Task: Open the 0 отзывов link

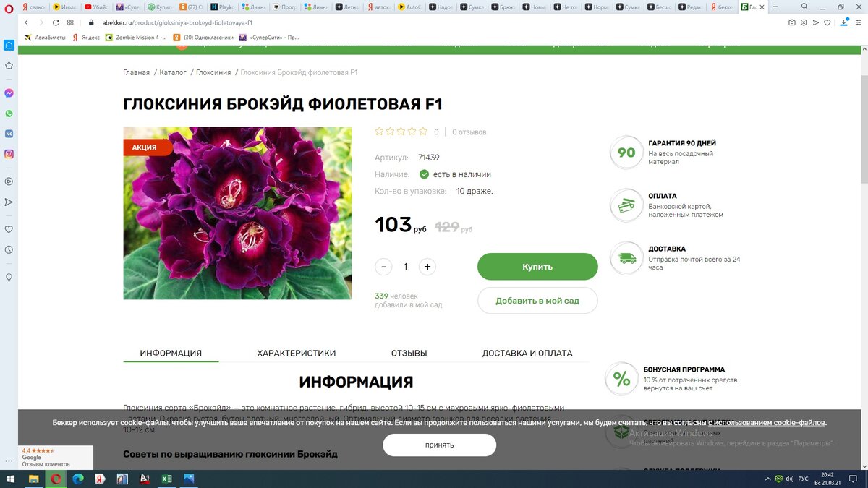Action: point(469,132)
